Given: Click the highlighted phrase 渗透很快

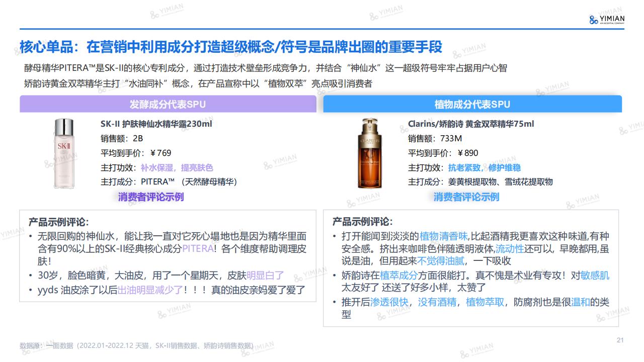Looking at the screenshot, I should [x=389, y=302].
